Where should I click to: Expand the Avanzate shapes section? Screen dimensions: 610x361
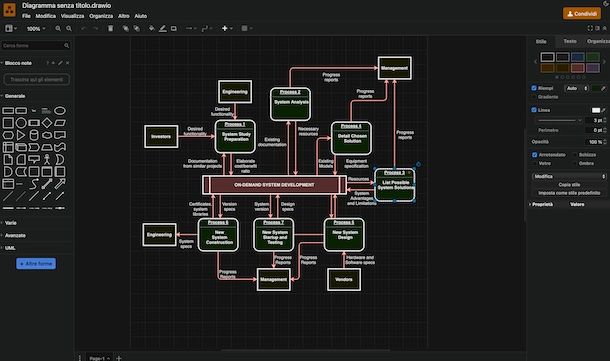click(x=15, y=235)
